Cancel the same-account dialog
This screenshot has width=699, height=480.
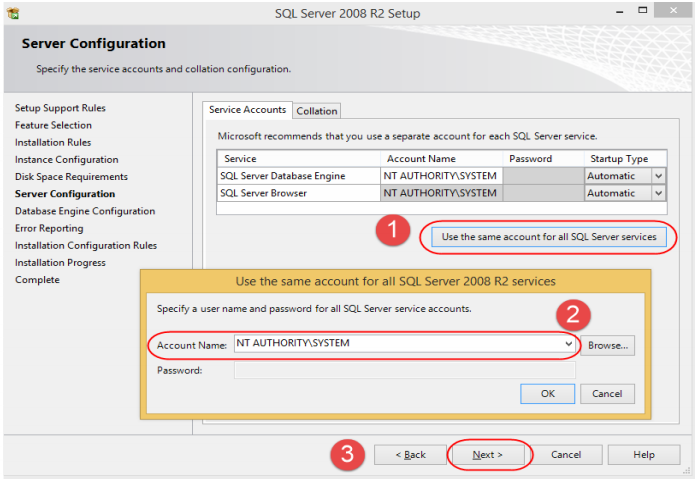coord(607,394)
